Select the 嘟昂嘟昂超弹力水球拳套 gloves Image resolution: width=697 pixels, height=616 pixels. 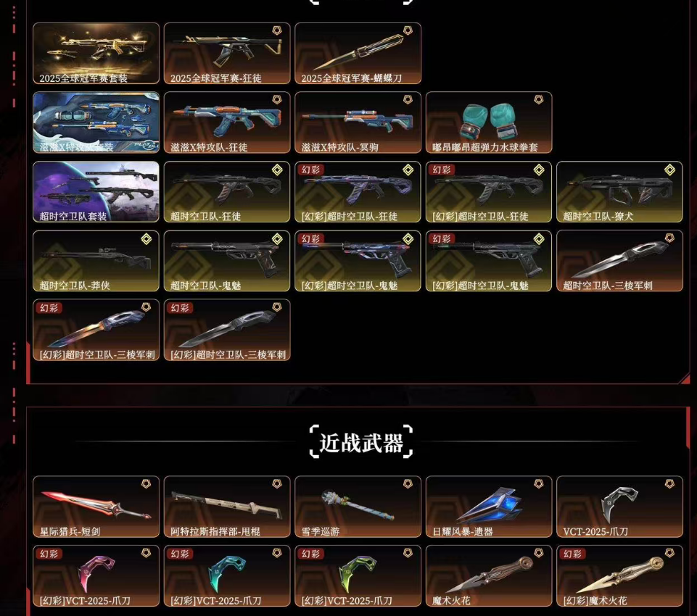[x=489, y=122]
